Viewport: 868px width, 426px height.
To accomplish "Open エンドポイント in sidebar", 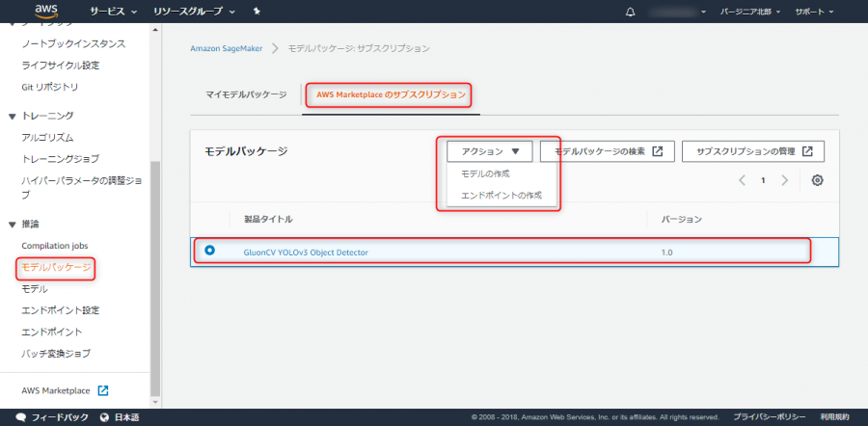I will (52, 332).
